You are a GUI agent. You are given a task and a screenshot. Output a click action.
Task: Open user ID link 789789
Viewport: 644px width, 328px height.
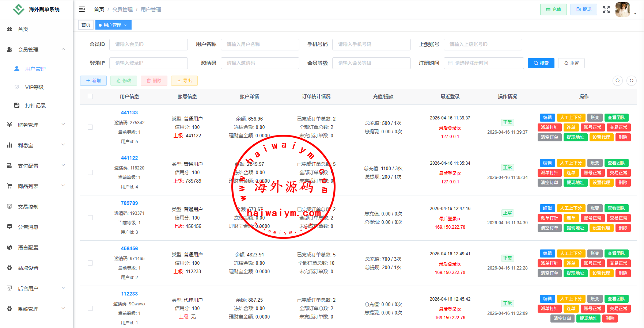(x=129, y=203)
